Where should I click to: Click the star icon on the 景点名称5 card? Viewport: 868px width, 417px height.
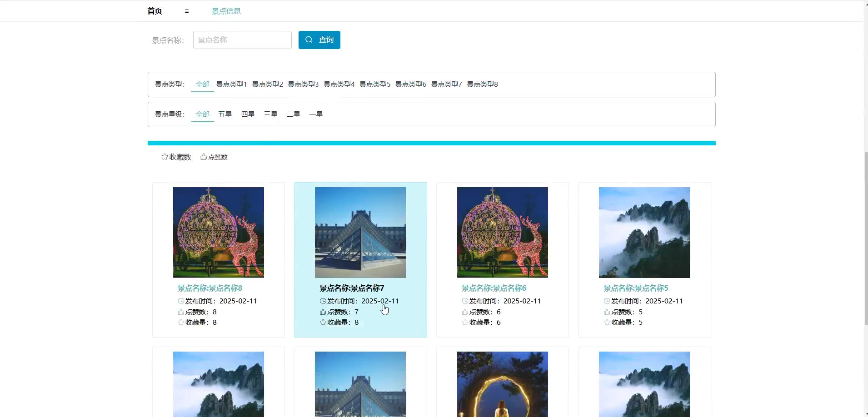tap(607, 322)
